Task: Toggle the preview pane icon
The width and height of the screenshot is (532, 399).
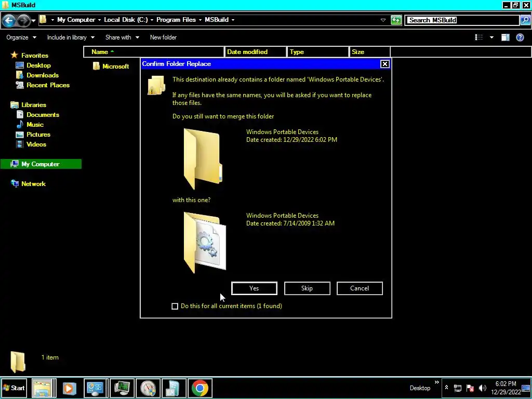Action: tap(505, 37)
